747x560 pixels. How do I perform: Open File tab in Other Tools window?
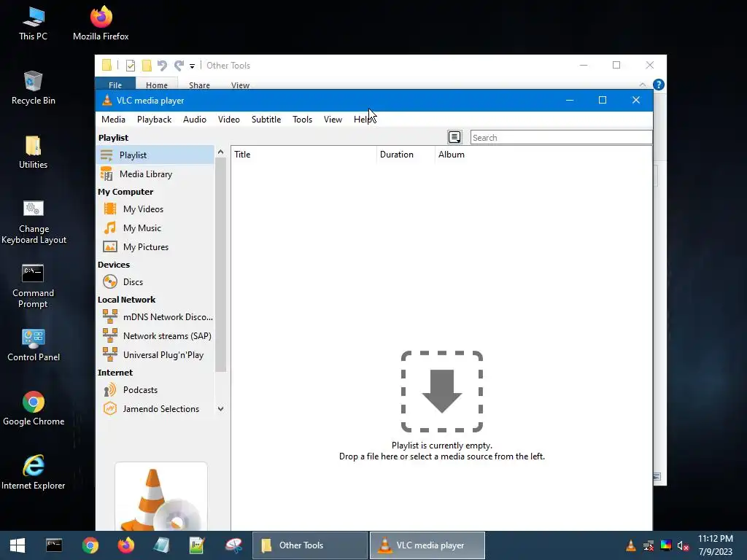(x=115, y=85)
